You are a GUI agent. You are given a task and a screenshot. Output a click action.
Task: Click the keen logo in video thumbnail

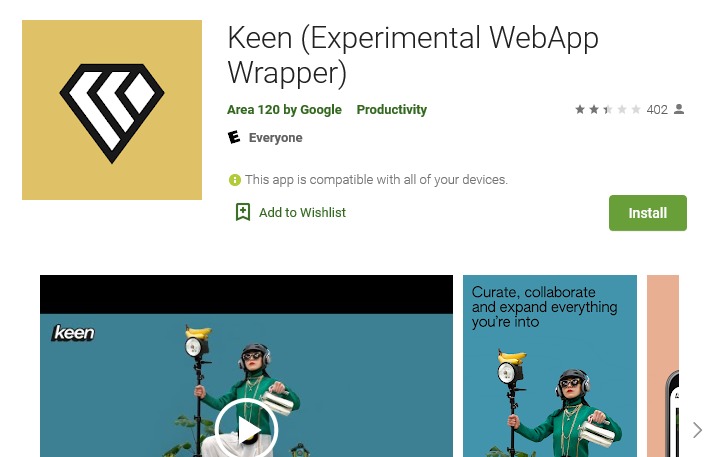73,333
